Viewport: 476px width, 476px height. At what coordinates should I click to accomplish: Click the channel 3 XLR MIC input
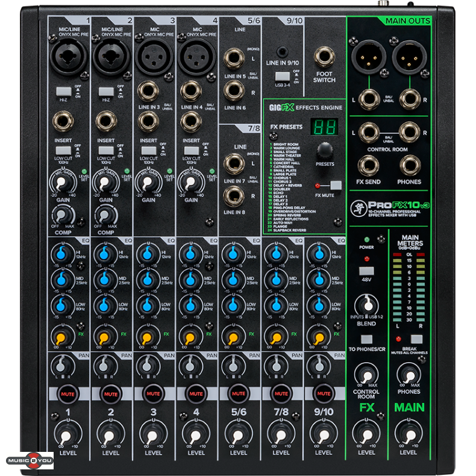pos(154,57)
